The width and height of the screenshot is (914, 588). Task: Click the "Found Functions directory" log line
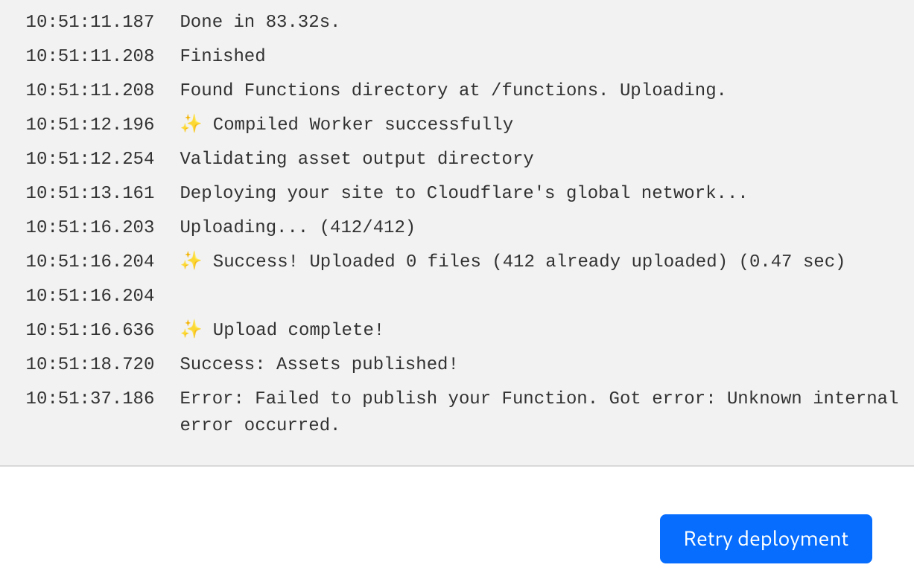pyautogui.click(x=452, y=91)
